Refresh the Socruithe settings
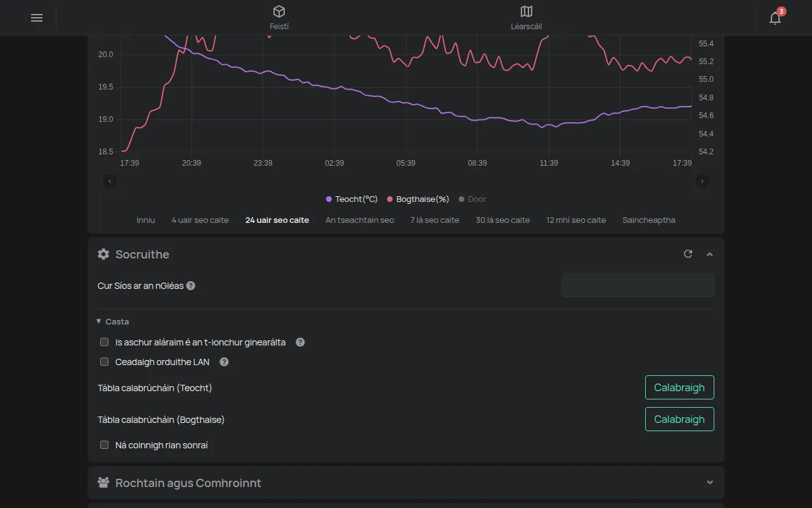This screenshot has width=812, height=508. pyautogui.click(x=688, y=254)
